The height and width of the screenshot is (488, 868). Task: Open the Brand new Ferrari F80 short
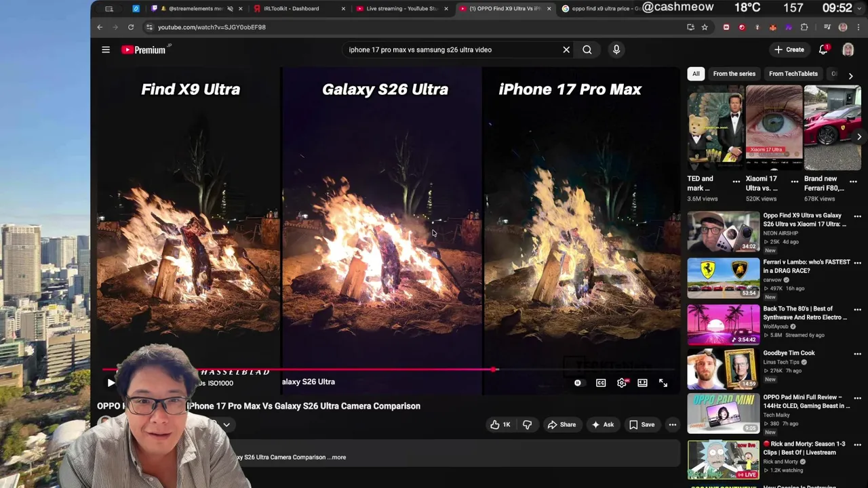[x=833, y=127]
